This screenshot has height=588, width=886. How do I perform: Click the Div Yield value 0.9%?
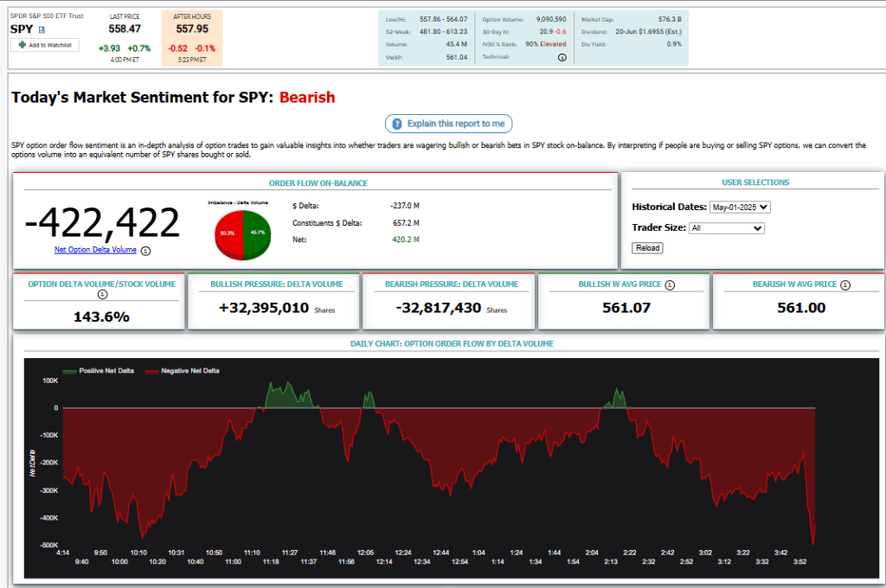point(674,44)
